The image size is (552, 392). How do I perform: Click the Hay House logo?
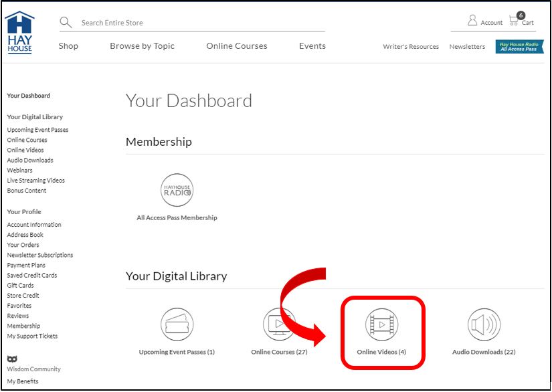point(19,32)
